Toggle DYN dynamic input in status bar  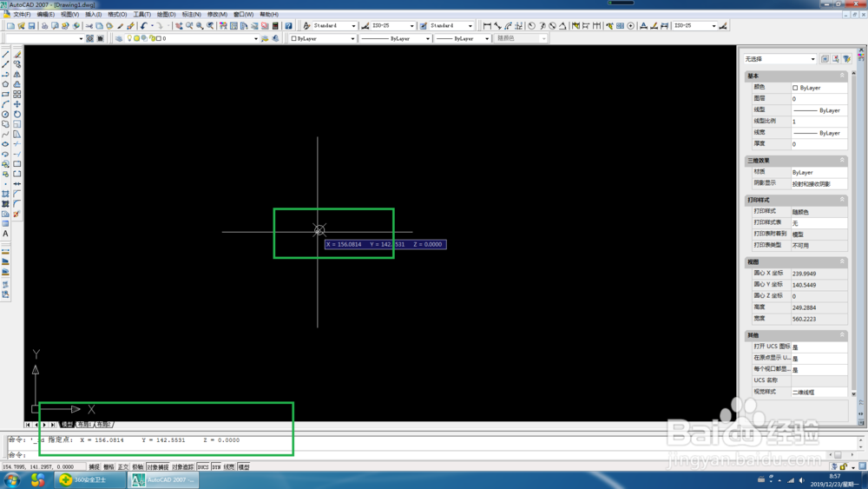point(216,467)
